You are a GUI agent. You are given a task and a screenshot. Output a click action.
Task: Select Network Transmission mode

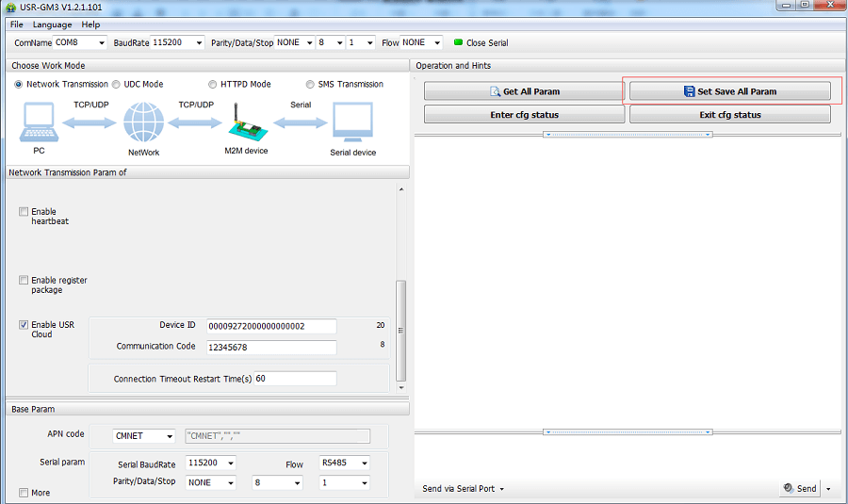[19, 85]
